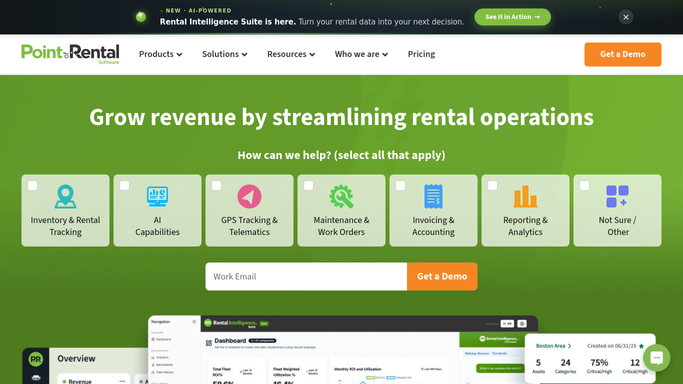Screen dimensions: 683x384
Task: Tick the Reporting & Analytics checkbox
Action: [493, 185]
